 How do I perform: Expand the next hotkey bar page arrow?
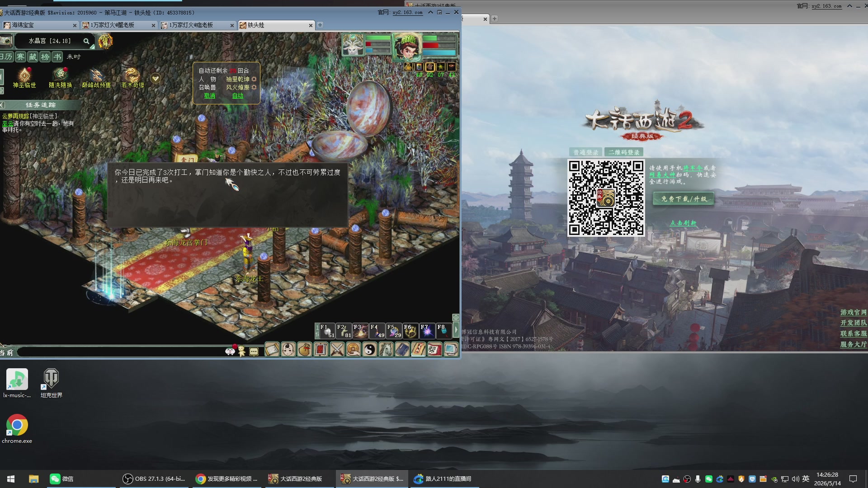tap(456, 330)
